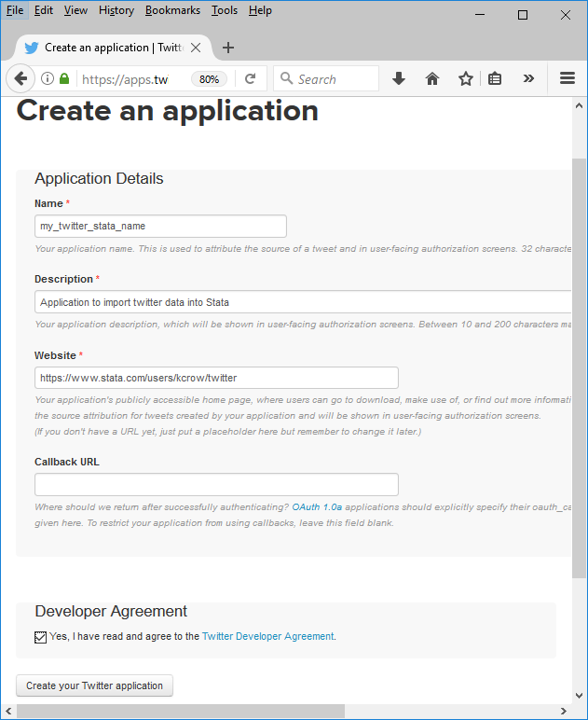The image size is (588, 720).
Task: Reload the page with the refresh icon
Action: pyautogui.click(x=250, y=79)
